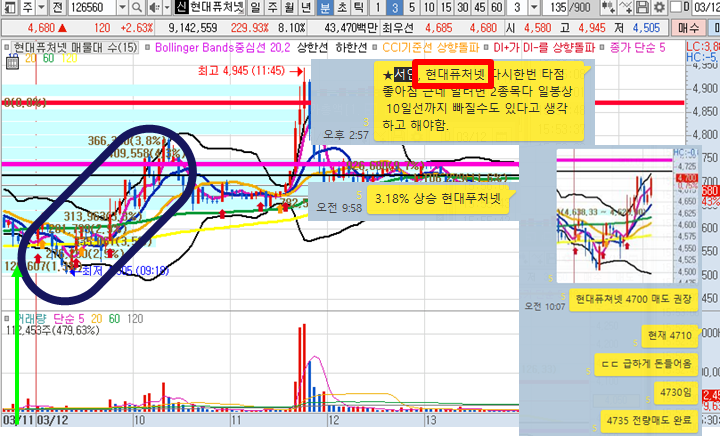Screen dimensions: 720x436
Task: Open the stock code 126560 dropdown
Action: 122,7
